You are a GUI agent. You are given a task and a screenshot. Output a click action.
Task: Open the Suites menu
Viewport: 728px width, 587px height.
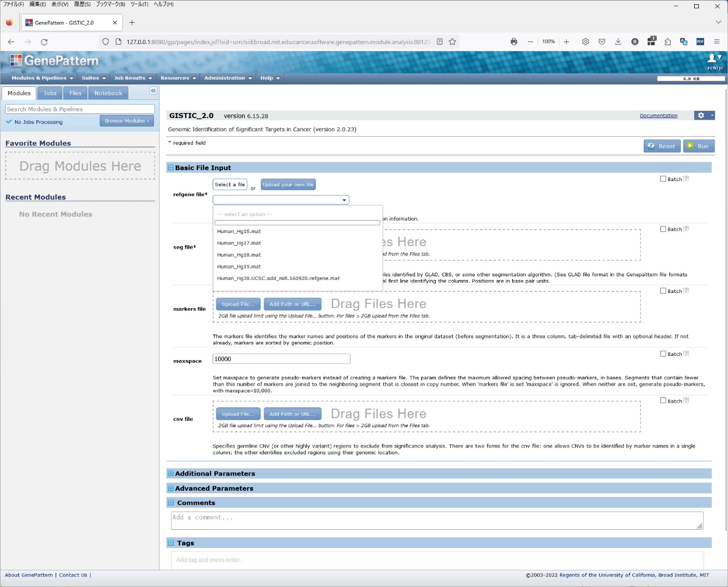tap(94, 78)
